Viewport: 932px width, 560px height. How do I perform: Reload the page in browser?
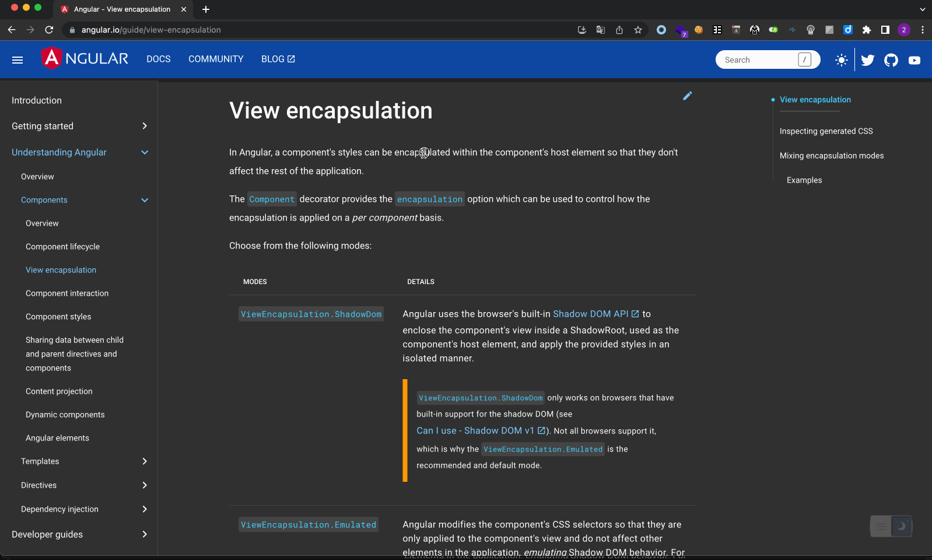pos(49,30)
